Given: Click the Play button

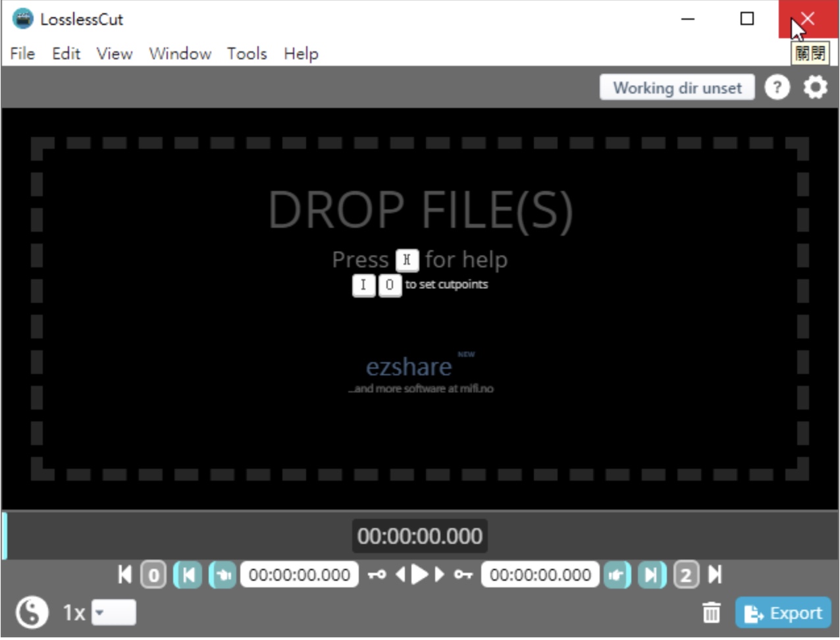Looking at the screenshot, I should click(x=419, y=575).
